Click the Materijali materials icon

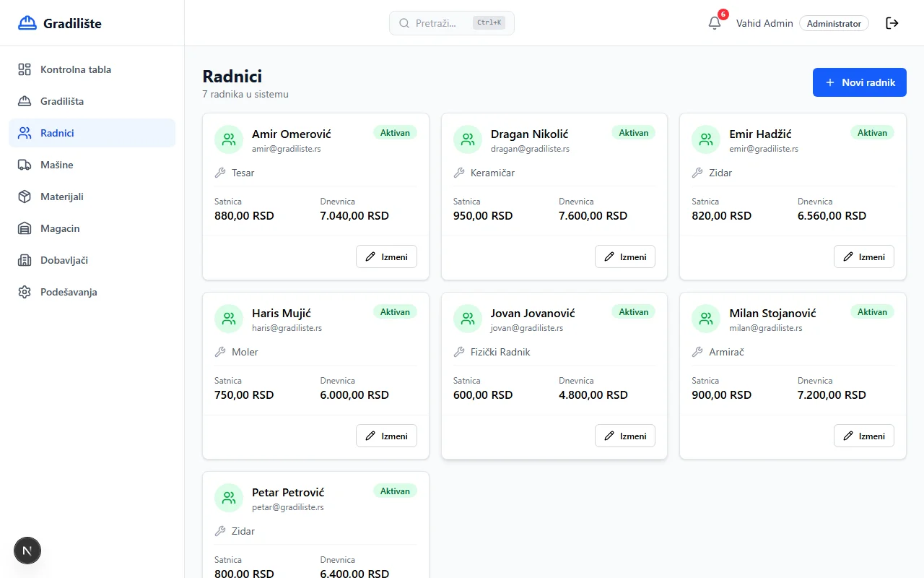(x=24, y=197)
